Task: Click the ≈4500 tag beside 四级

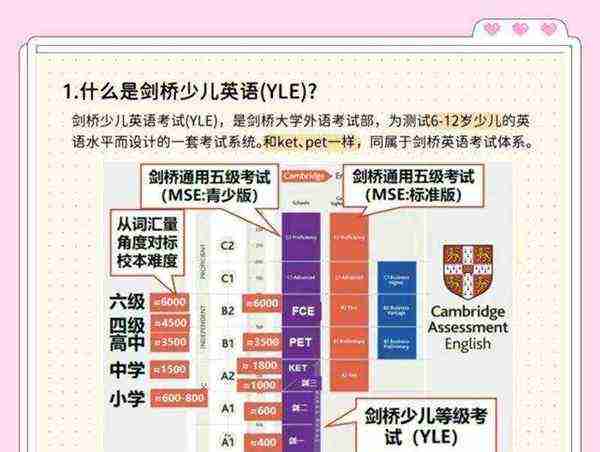Action: [170, 323]
